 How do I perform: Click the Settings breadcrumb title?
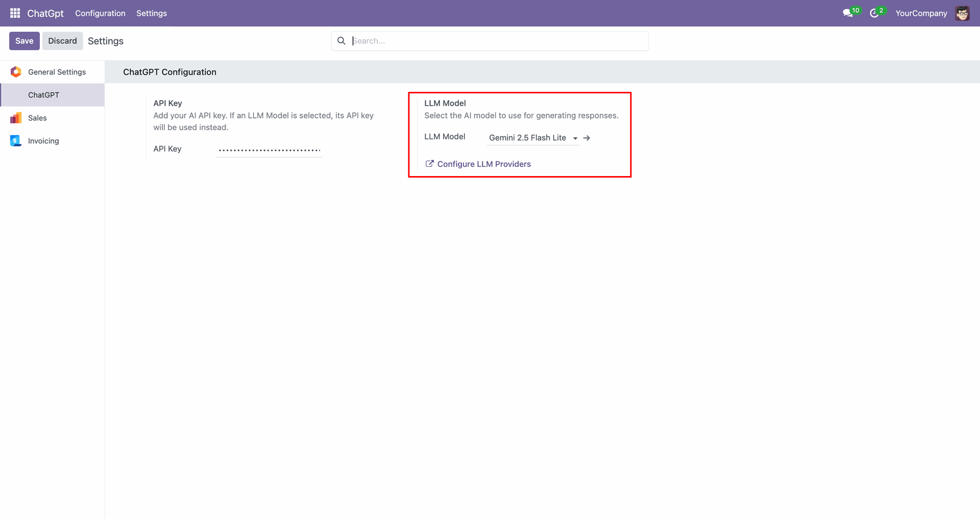[106, 41]
